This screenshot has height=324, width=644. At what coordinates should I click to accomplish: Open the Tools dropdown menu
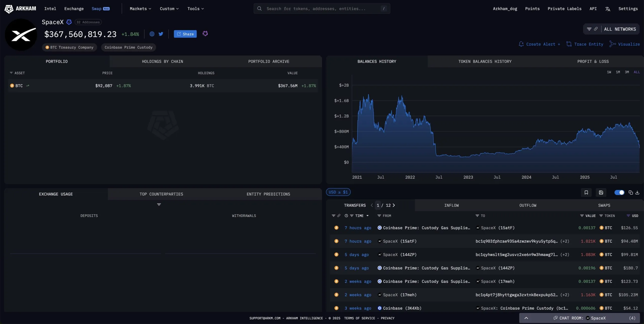[x=195, y=9]
